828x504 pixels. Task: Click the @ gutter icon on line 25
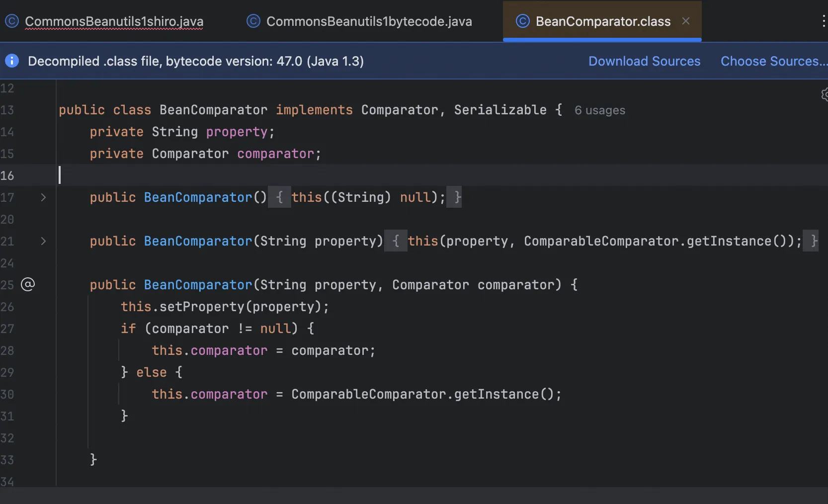(x=28, y=284)
